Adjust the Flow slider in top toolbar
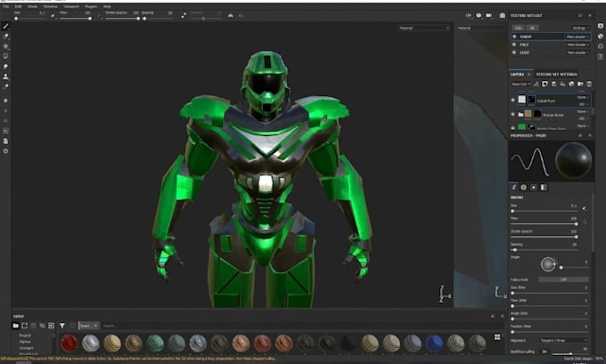Image resolution: width=606 pixels, height=364 pixels. 75,19
